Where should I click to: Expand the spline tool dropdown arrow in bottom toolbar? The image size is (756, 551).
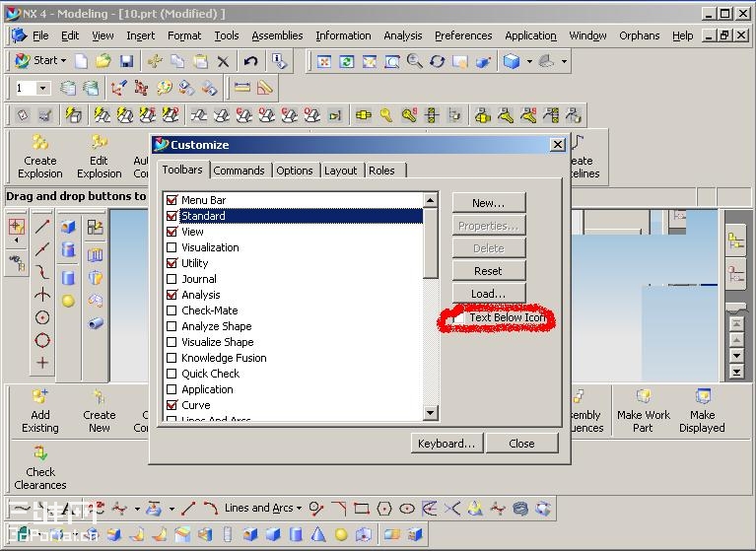point(137,508)
